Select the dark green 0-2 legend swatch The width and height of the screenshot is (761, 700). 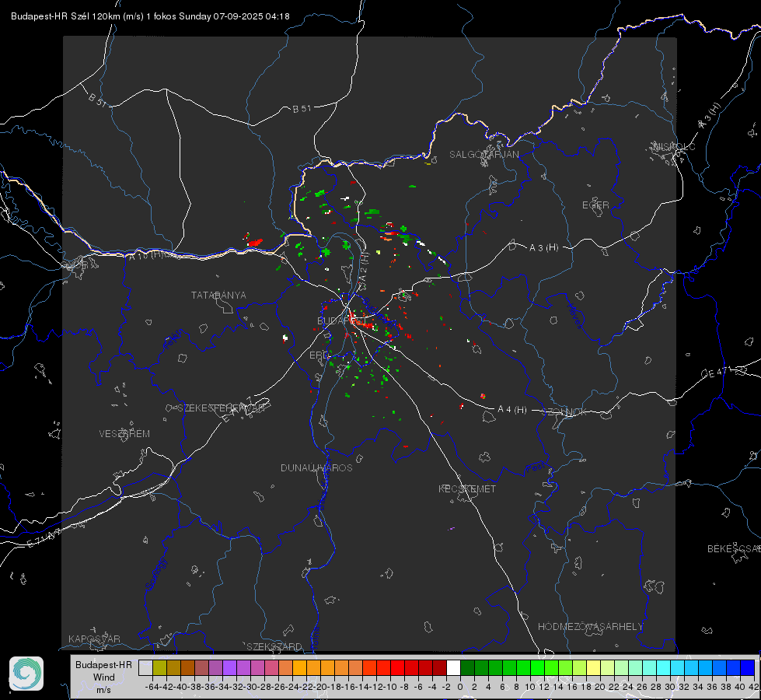click(467, 667)
